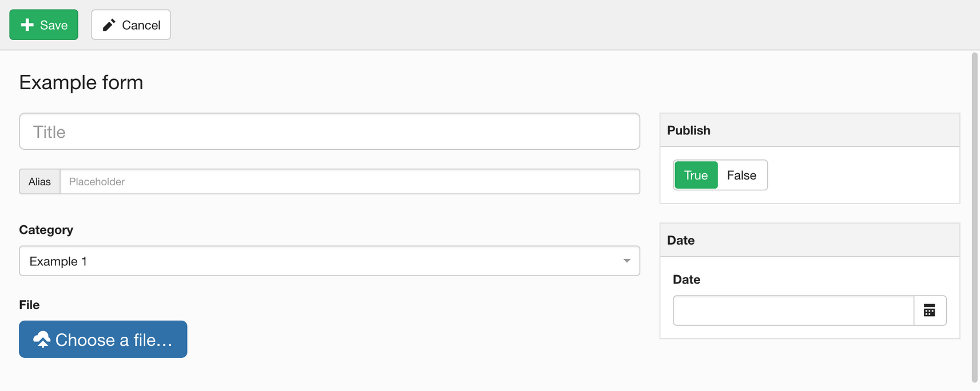The height and width of the screenshot is (391, 980).
Task: Open the Example 1 category select box
Action: pos(330,261)
